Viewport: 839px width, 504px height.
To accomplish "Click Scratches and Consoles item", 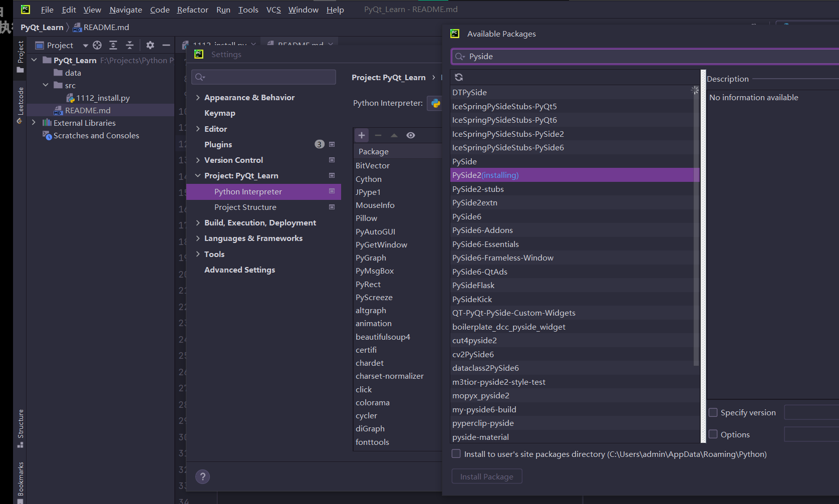I will [x=96, y=136].
